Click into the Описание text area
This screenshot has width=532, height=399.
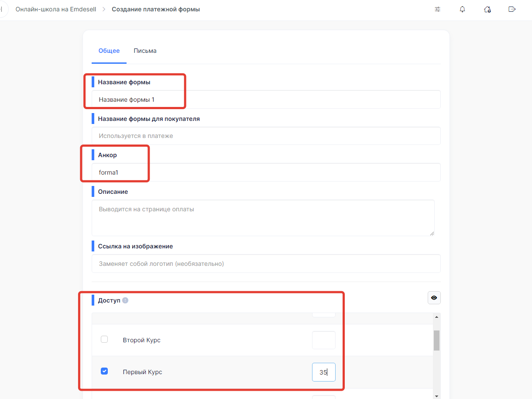[x=263, y=218]
